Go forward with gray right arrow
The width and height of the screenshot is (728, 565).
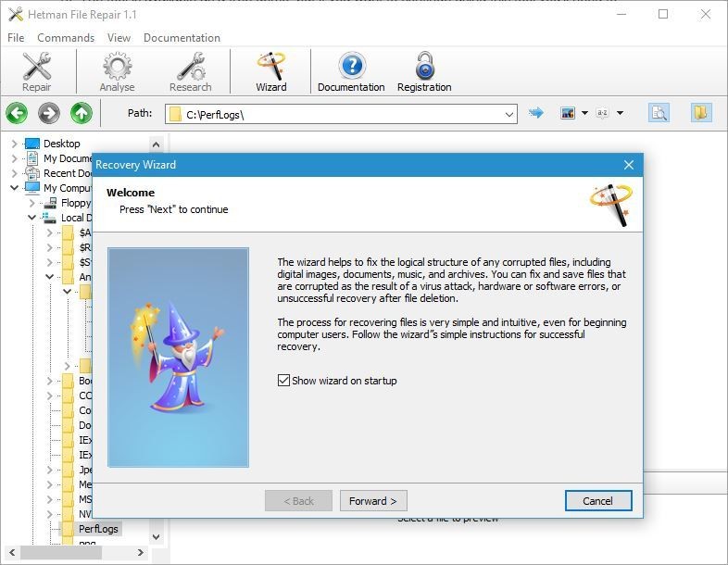pyautogui.click(x=49, y=113)
